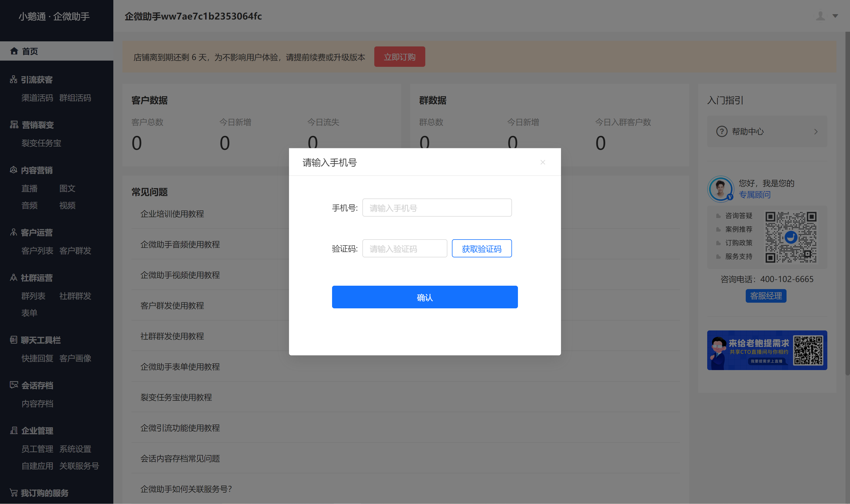The height and width of the screenshot is (504, 850).
Task: Click the user avatar icon in header
Action: (x=821, y=16)
